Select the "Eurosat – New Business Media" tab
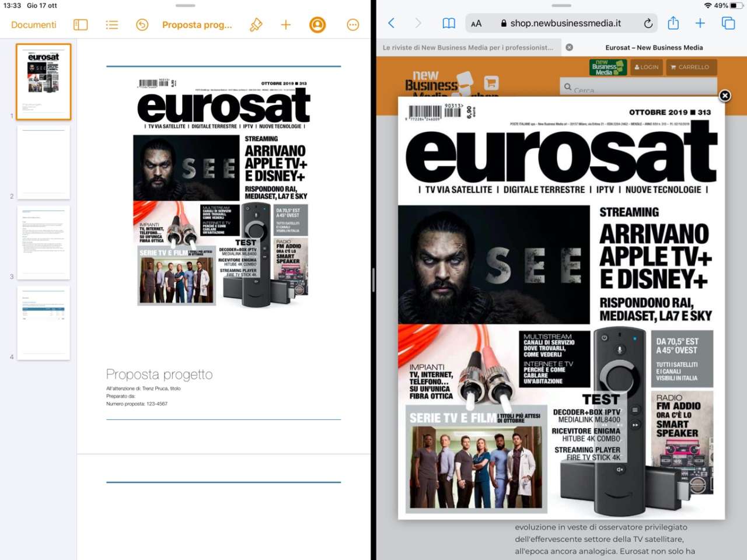This screenshot has height=560, width=747. point(654,47)
